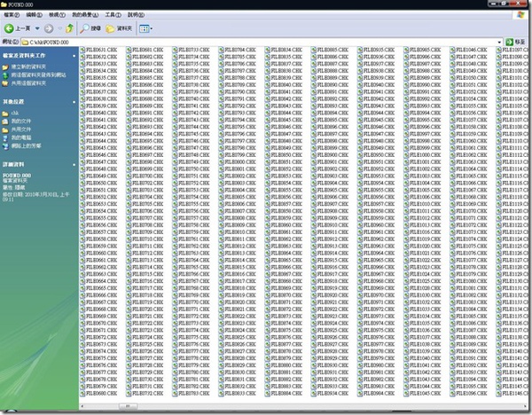Open the 編輯 menu

tap(34, 15)
